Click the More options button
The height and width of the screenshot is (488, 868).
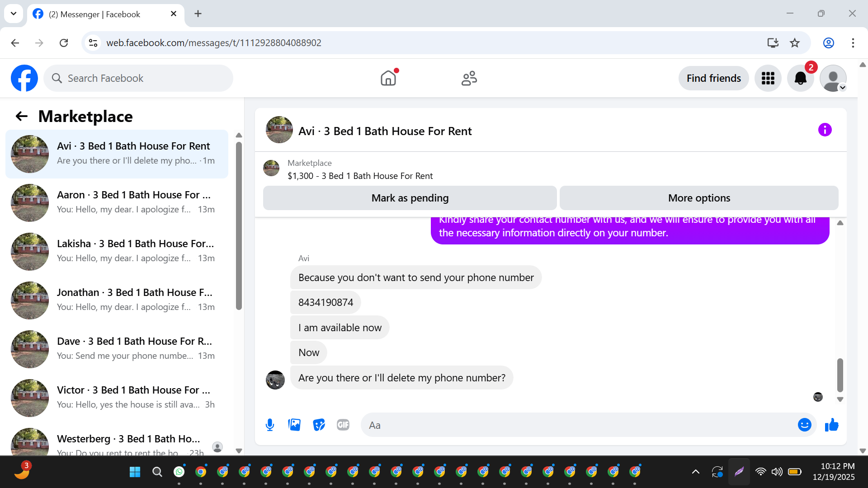(x=699, y=198)
